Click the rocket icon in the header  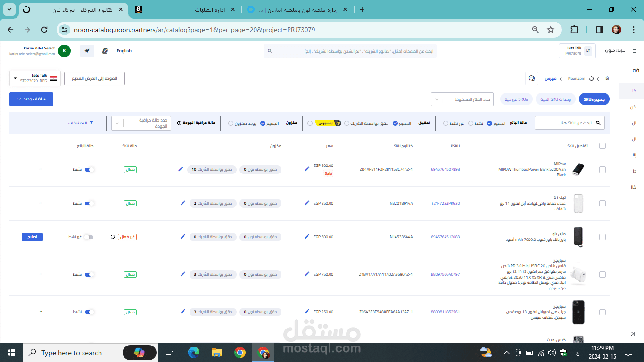pos(87,51)
